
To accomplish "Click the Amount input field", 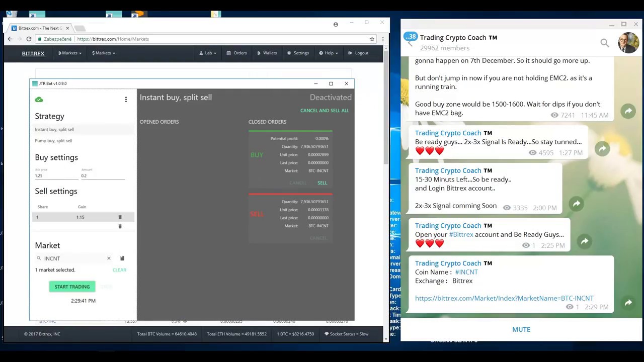I will tap(103, 175).
